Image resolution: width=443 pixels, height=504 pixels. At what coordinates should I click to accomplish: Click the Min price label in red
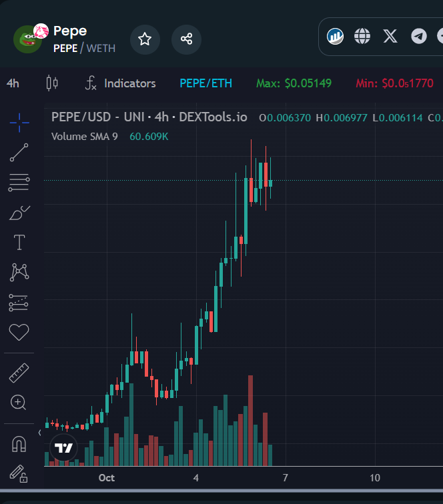point(394,83)
